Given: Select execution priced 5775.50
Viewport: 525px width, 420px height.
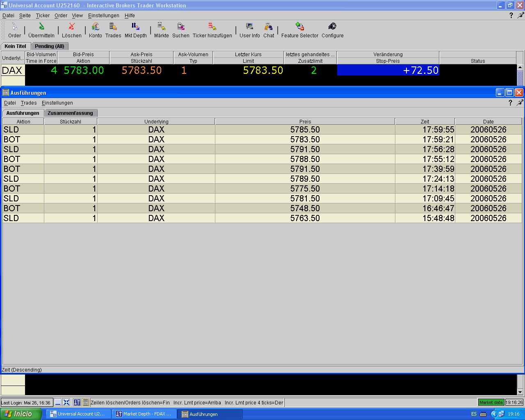Looking at the screenshot, I should coord(262,189).
